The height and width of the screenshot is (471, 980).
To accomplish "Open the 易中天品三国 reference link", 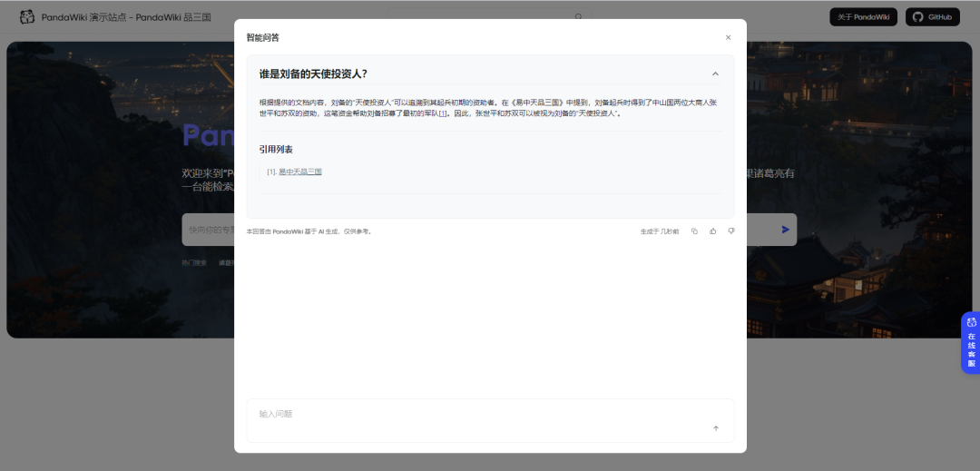I will (300, 172).
